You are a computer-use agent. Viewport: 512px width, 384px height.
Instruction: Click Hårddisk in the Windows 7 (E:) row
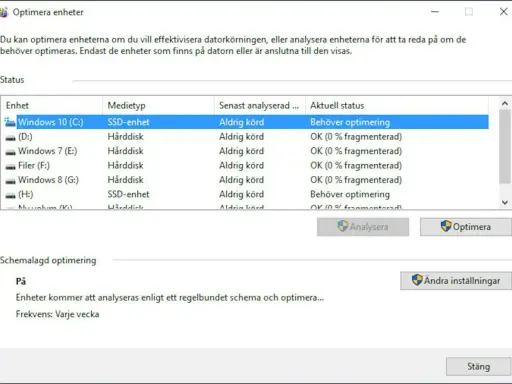click(x=125, y=151)
